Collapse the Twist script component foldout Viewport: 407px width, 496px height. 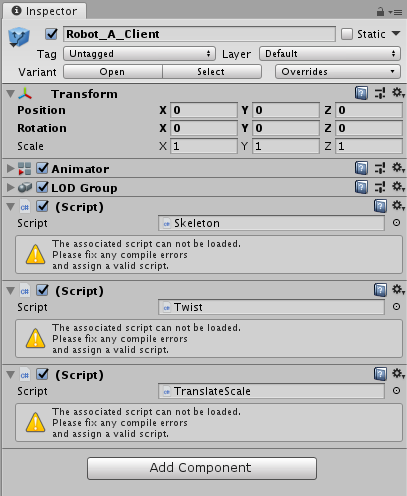click(10, 291)
